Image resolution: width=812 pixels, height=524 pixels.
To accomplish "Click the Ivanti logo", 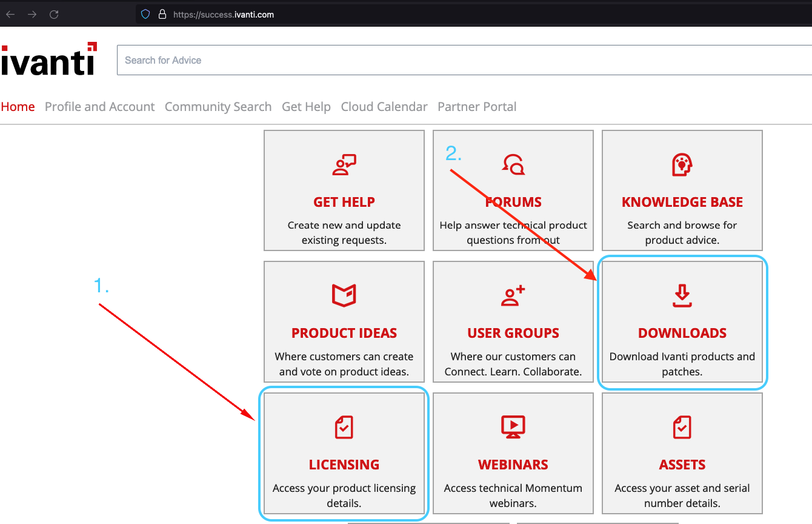I will [x=48, y=59].
